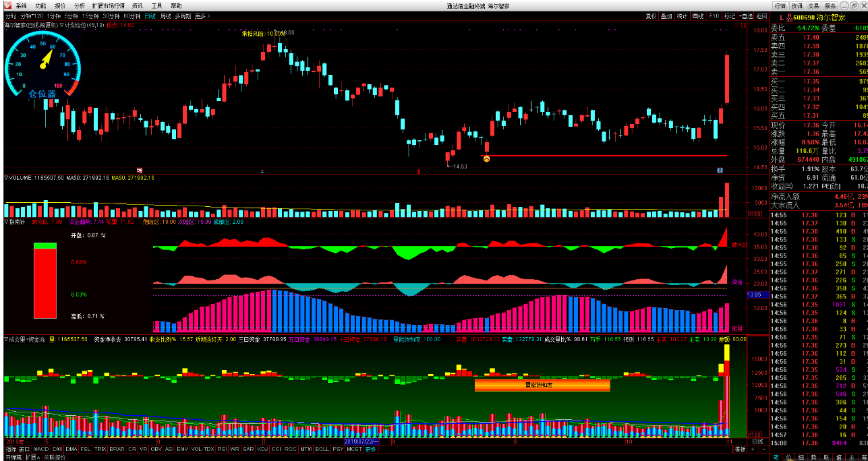Select the 30分钟 period
The image size is (868, 461).
(112, 16)
